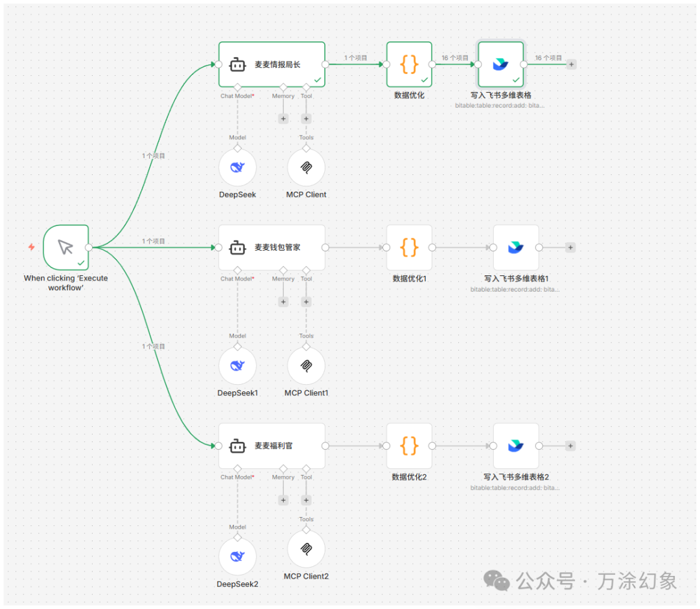Expand the Memory connector under 麦麦情报局长
Image resolution: width=700 pixels, height=609 pixels.
pyautogui.click(x=283, y=119)
